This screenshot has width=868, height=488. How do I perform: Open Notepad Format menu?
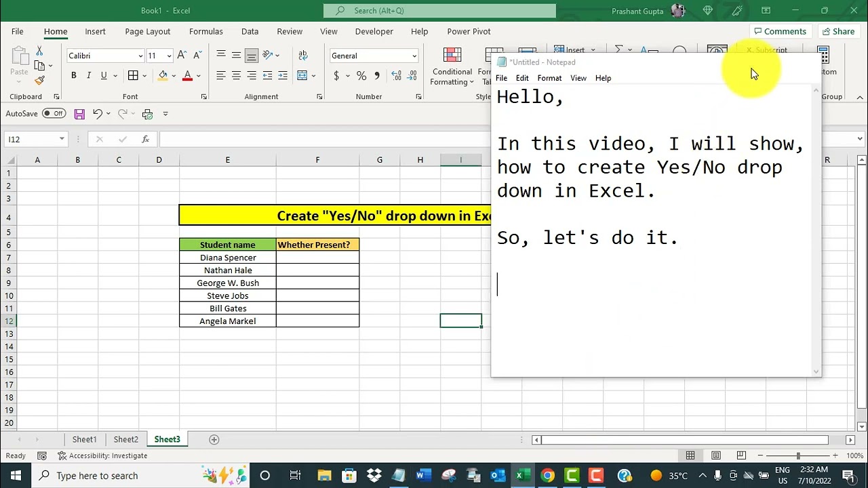click(549, 78)
